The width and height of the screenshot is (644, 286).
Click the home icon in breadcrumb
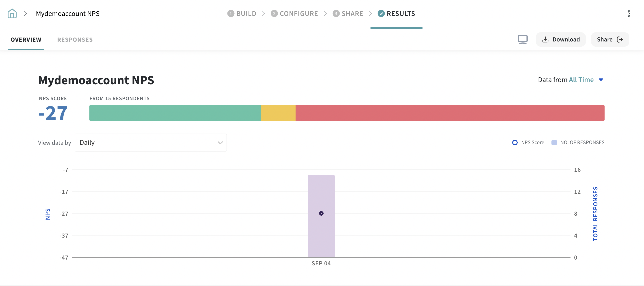(12, 13)
